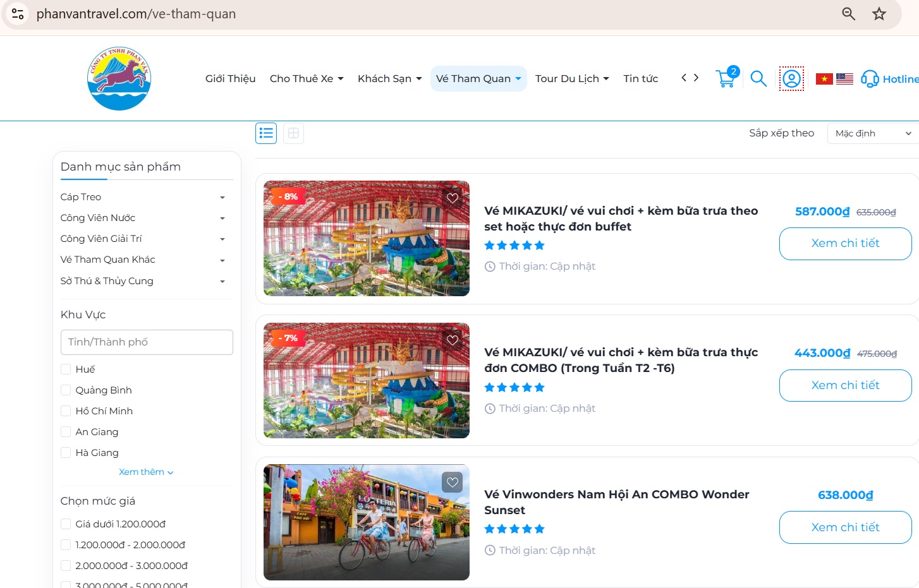
Task: Open the Tour Du Lịch menu
Action: 572,79
